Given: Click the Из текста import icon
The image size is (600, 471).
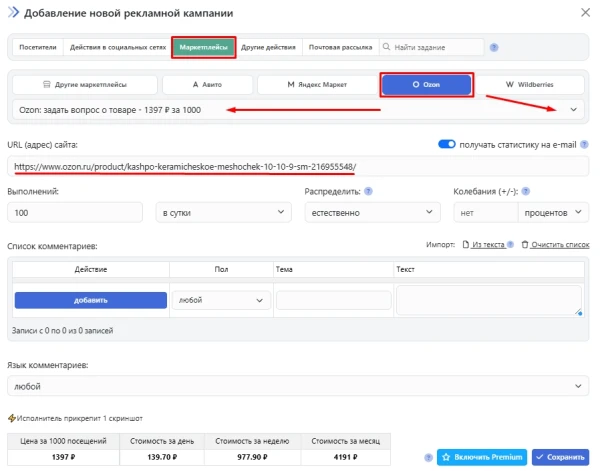Looking at the screenshot, I should pyautogui.click(x=466, y=245).
